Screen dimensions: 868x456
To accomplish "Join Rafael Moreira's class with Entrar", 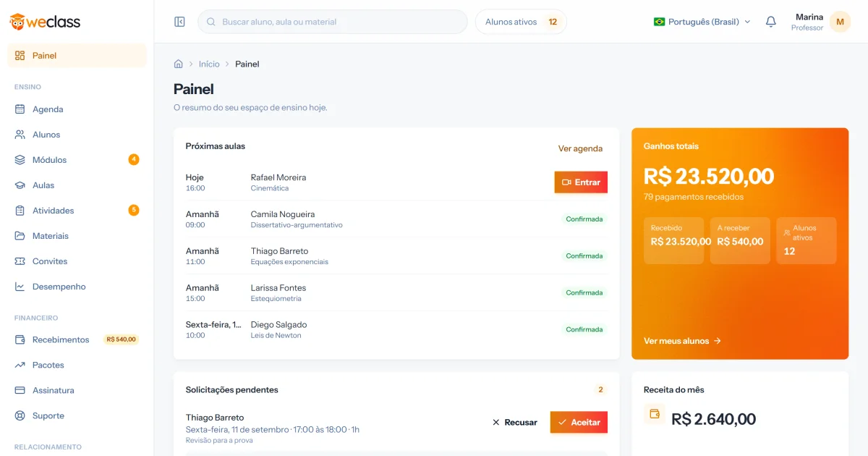I will click(581, 182).
